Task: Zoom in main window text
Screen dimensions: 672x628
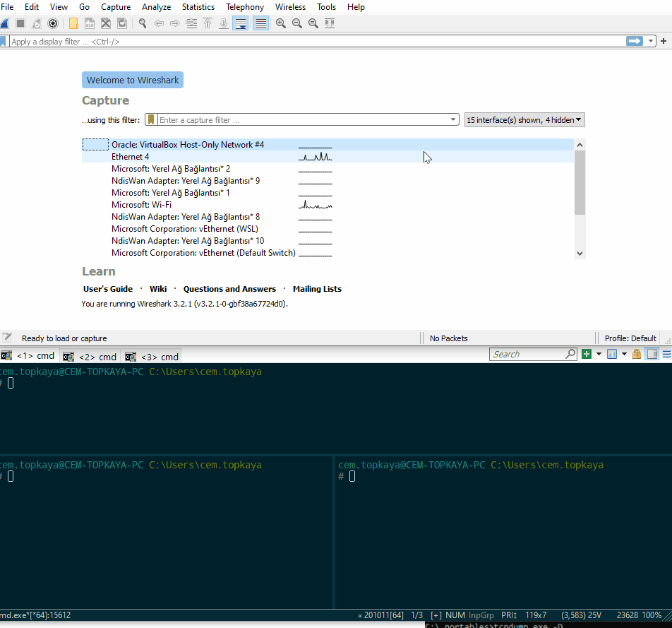Action: (x=281, y=23)
